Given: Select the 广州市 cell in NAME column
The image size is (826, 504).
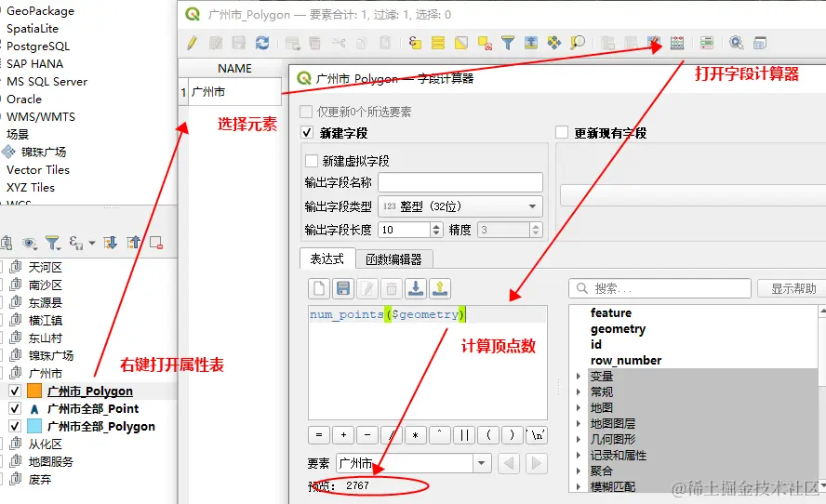Looking at the screenshot, I should 235,92.
